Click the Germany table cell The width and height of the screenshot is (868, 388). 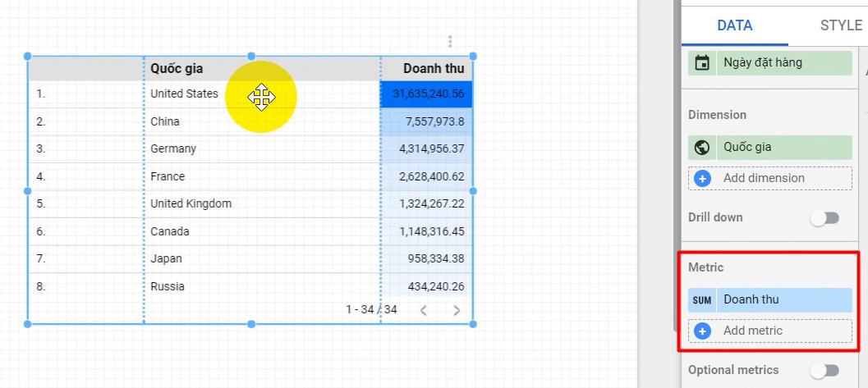coord(173,148)
